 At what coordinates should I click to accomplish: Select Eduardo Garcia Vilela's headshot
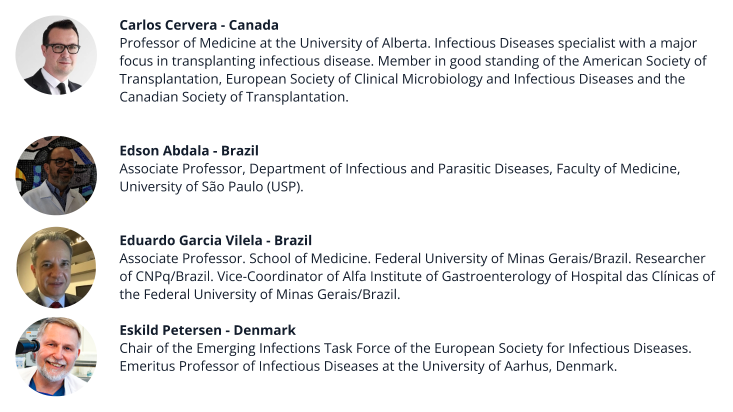click(56, 266)
